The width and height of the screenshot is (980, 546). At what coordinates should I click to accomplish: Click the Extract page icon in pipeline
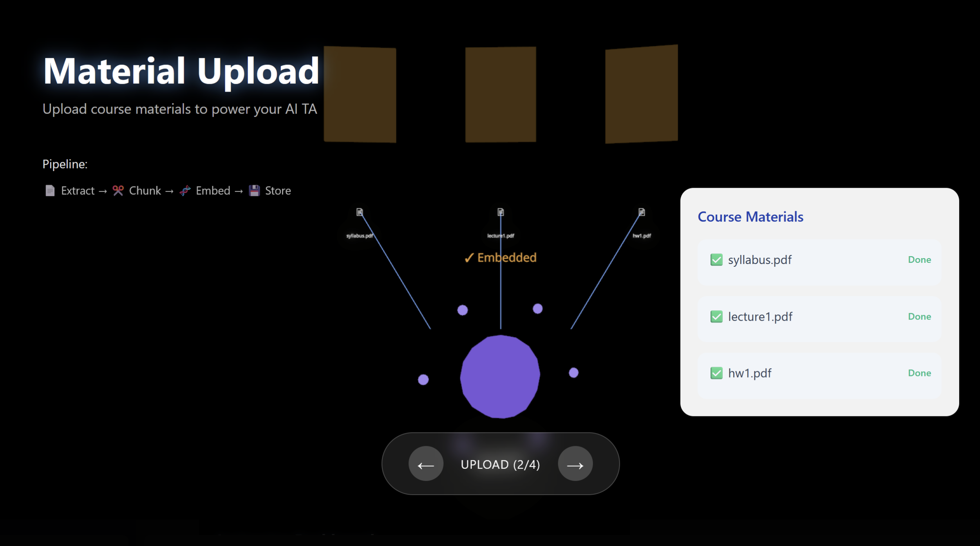click(x=50, y=191)
